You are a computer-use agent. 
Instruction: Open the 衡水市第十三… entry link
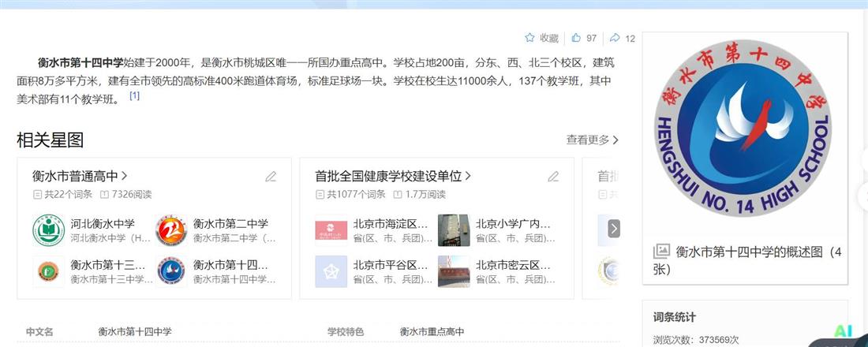[108, 264]
